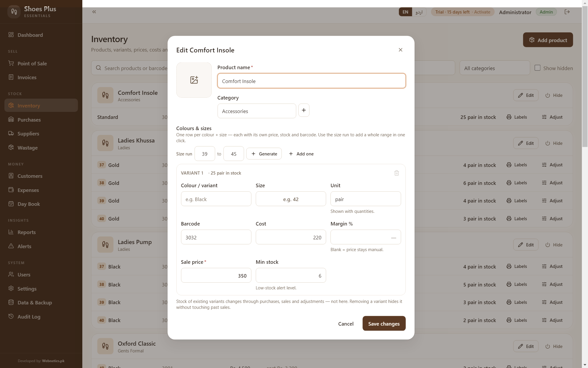Generate size run variants
Image resolution: width=588 pixels, height=368 pixels.
(264, 154)
